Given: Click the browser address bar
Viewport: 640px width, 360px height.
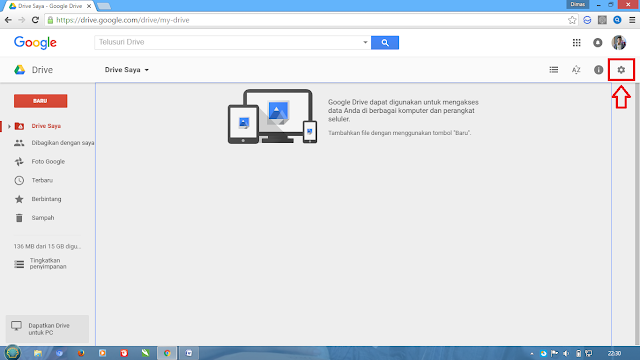Looking at the screenshot, I should [x=306, y=20].
